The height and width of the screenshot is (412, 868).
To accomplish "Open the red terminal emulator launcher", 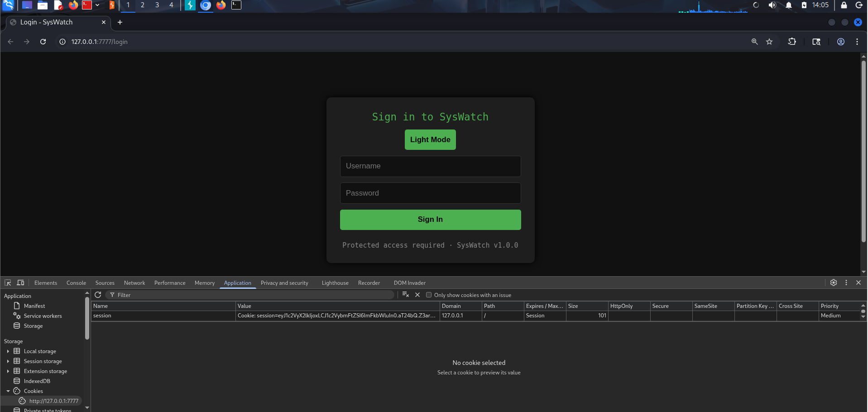I will click(x=87, y=5).
